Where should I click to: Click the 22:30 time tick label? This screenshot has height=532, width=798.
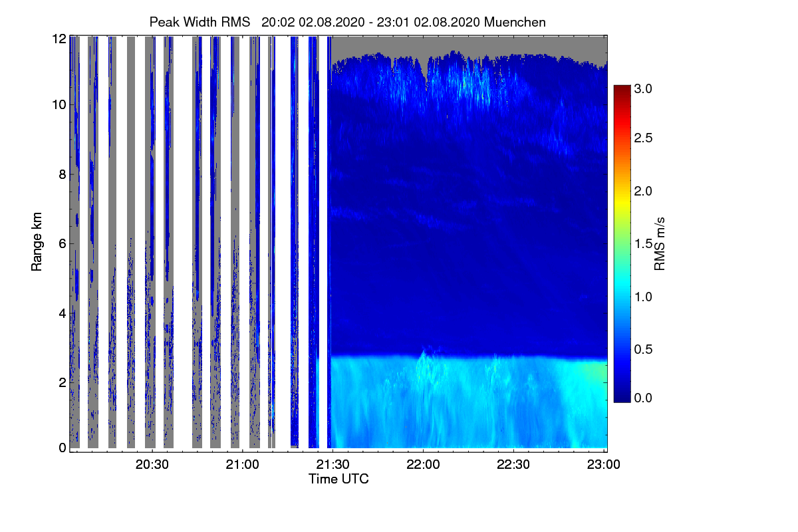tap(513, 465)
